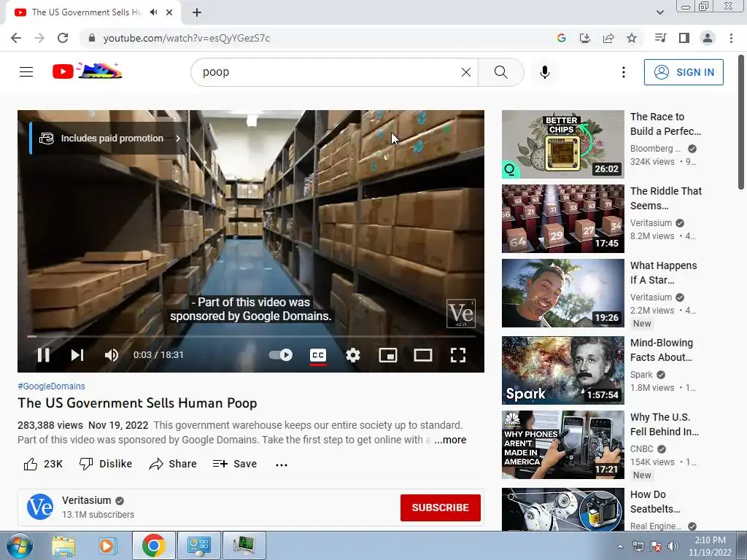The width and height of the screenshot is (747, 560).
Task: Share the video
Action: click(172, 464)
